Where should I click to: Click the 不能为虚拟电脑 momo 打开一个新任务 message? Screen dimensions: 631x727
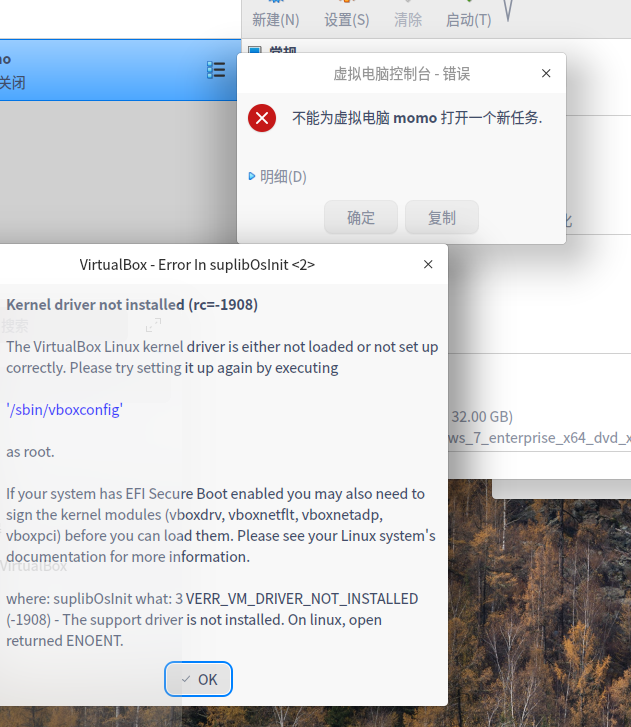click(417, 118)
